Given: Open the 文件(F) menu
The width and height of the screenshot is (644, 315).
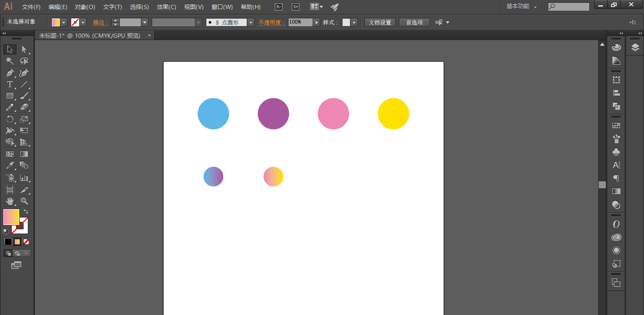Looking at the screenshot, I should 31,7.
